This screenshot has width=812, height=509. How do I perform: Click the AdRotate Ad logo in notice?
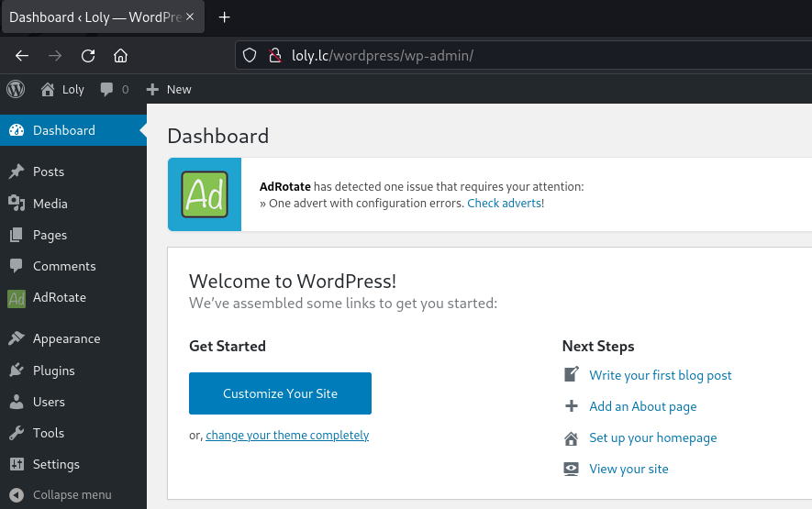coord(205,194)
